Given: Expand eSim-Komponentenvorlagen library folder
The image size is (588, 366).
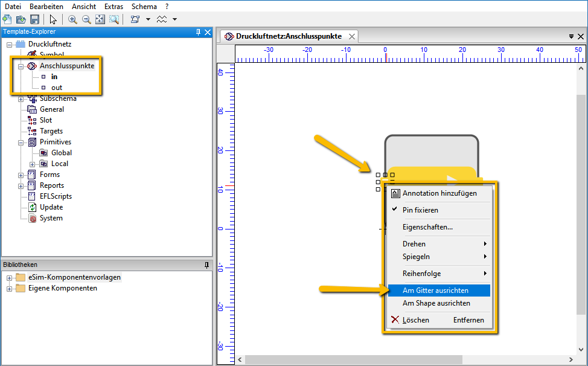Looking at the screenshot, I should point(10,278).
